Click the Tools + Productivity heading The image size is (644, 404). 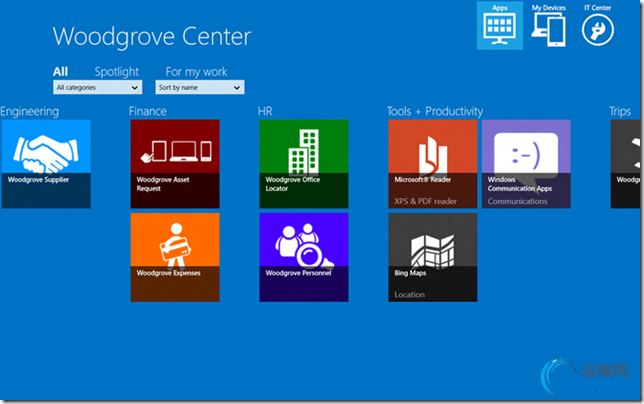[x=435, y=111]
